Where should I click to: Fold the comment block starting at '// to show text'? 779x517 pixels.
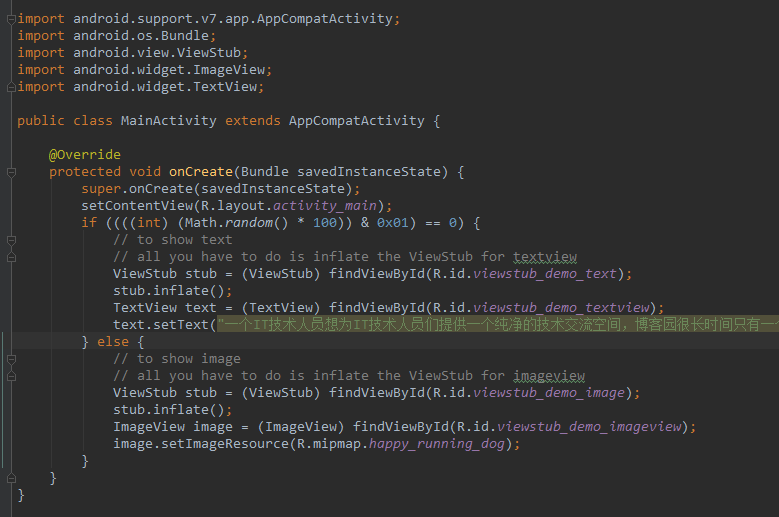click(11, 240)
